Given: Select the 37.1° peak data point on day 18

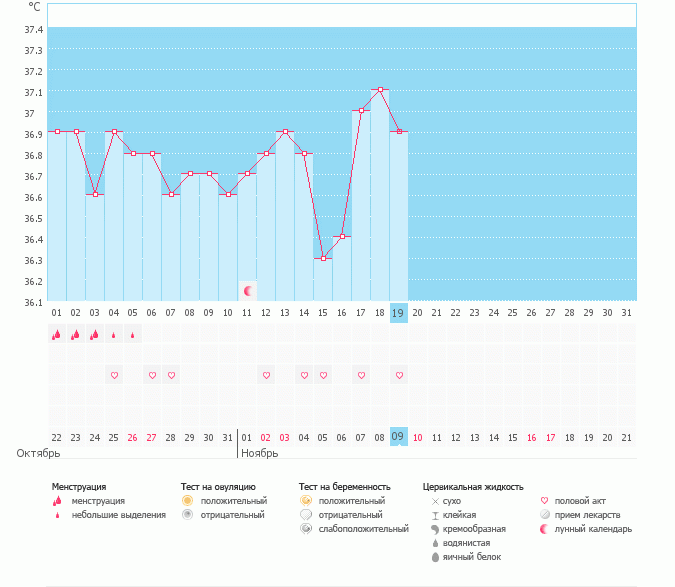Looking at the screenshot, I should point(380,90).
